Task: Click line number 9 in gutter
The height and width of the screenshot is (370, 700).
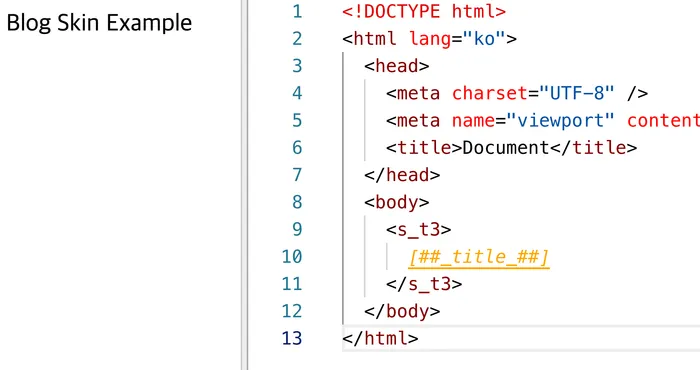Action: coord(297,229)
